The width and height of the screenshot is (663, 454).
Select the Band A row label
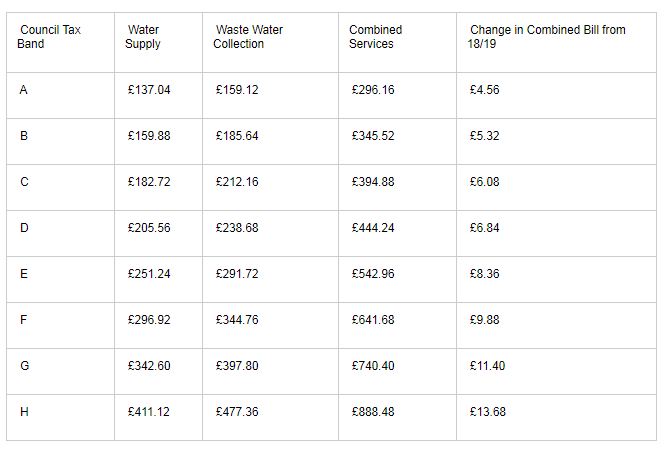pos(24,90)
